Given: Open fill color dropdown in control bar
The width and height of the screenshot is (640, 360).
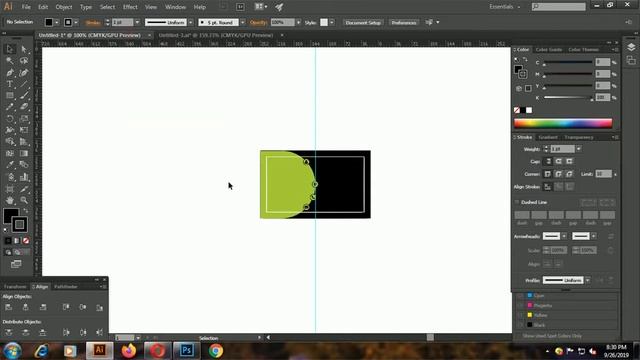Looking at the screenshot, I should (x=57, y=22).
